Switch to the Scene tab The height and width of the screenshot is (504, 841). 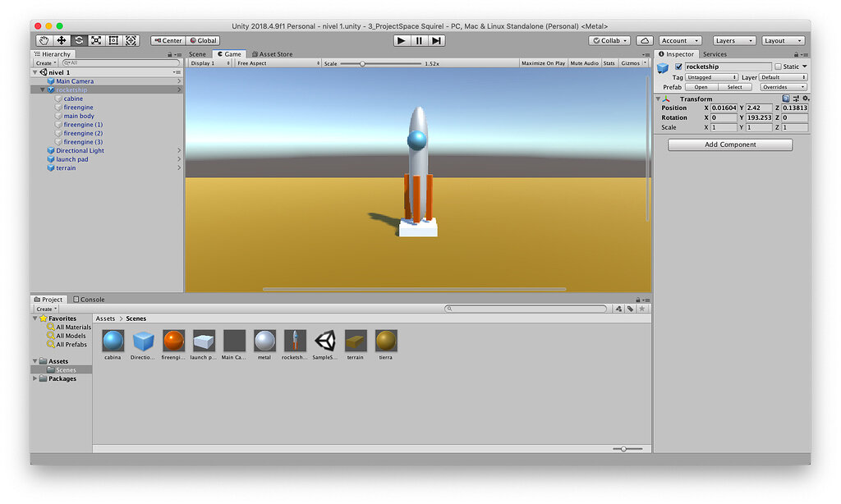tap(198, 53)
